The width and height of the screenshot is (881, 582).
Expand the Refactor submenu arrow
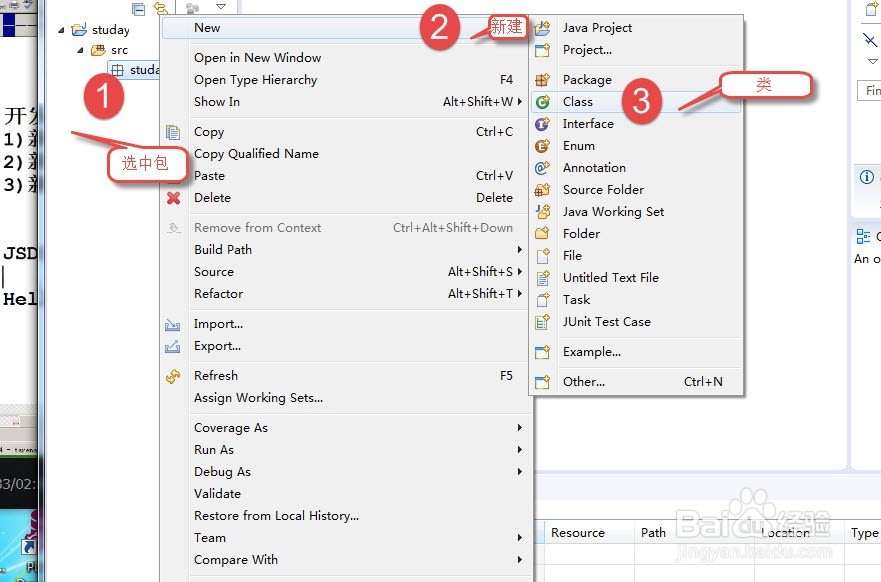click(x=520, y=293)
